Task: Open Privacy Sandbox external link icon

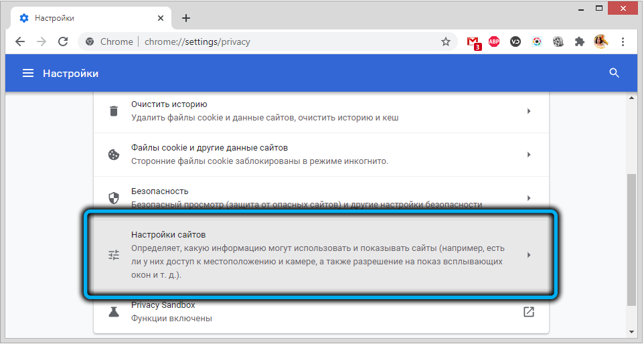Action: coord(528,312)
